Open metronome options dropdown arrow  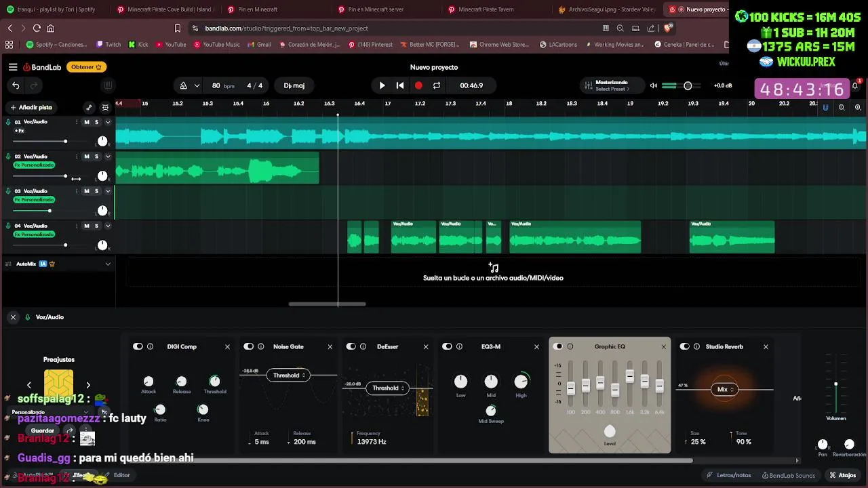[197, 85]
